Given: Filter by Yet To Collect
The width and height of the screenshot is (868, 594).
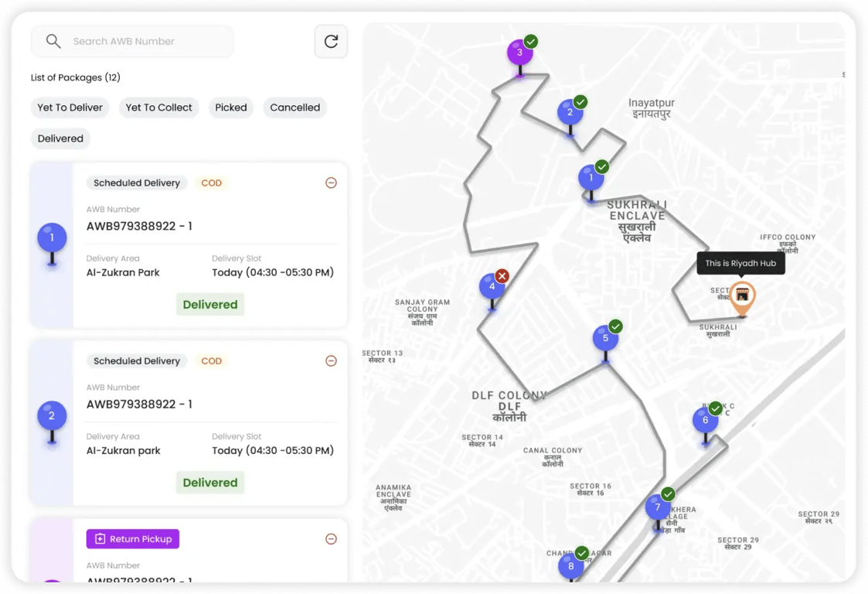Looking at the screenshot, I should tap(159, 108).
